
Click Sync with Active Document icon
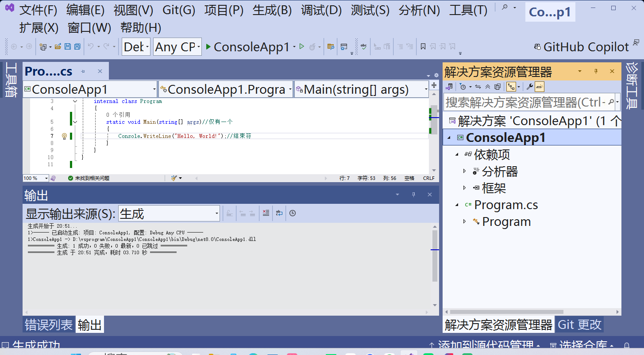(x=478, y=87)
